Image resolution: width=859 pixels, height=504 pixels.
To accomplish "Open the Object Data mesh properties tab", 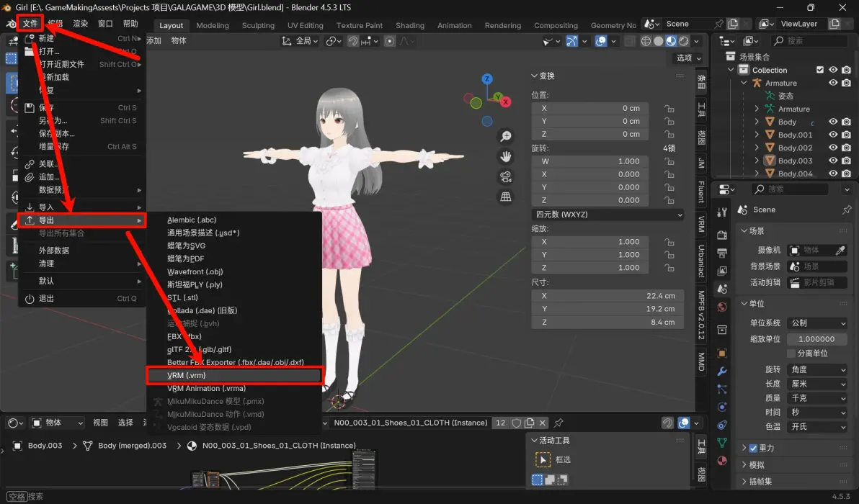I will [722, 442].
